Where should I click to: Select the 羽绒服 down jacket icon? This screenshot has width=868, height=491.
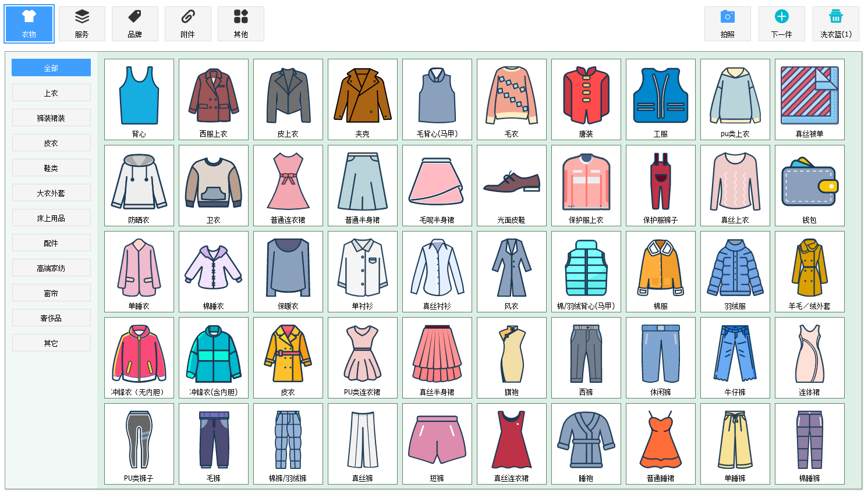pos(735,272)
